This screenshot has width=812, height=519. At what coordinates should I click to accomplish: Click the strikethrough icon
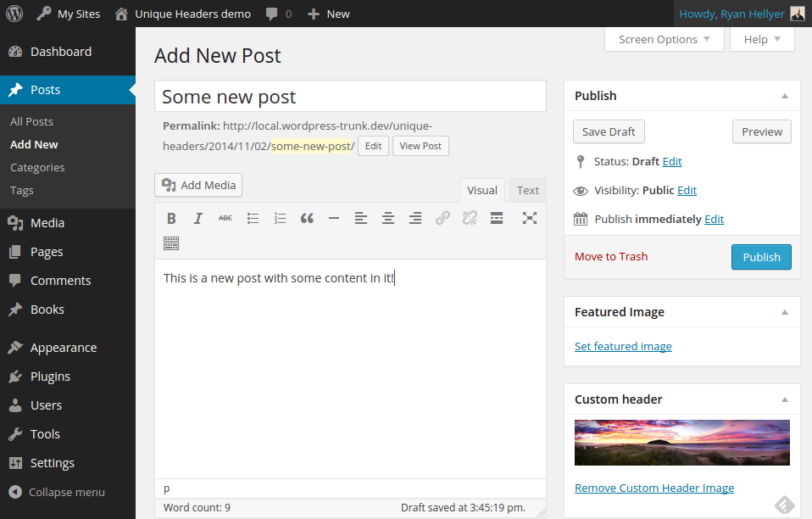point(225,218)
